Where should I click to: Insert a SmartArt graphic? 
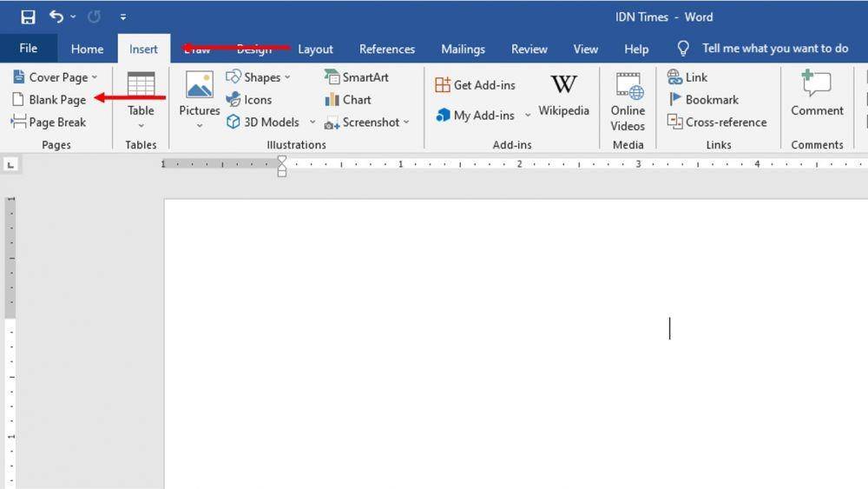pos(357,77)
